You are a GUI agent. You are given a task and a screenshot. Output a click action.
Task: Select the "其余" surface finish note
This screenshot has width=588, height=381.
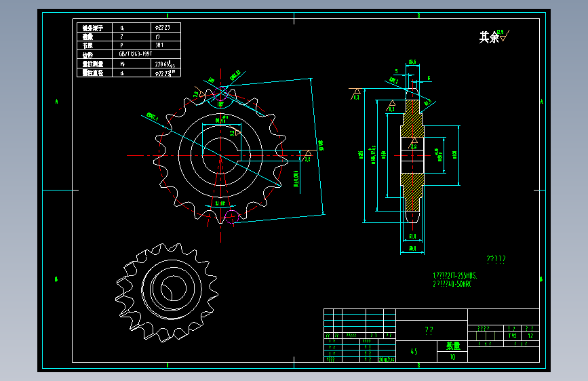[x=489, y=37]
